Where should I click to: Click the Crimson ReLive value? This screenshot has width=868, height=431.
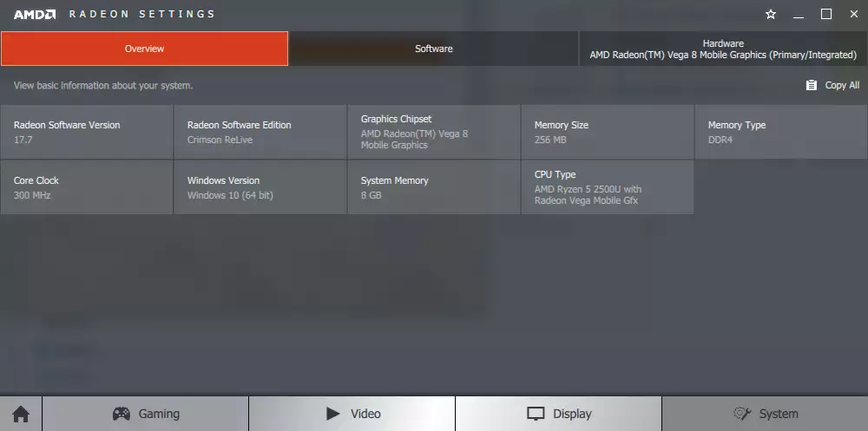click(220, 140)
